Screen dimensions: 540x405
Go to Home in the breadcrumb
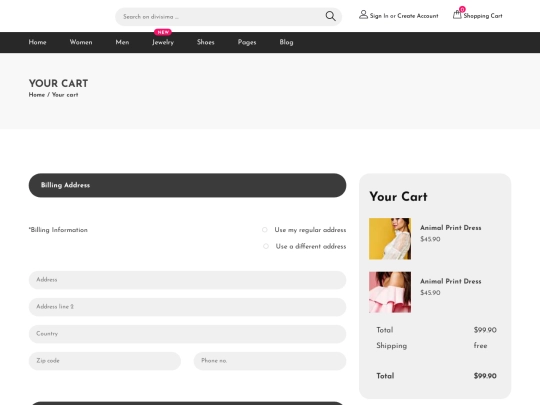point(37,95)
